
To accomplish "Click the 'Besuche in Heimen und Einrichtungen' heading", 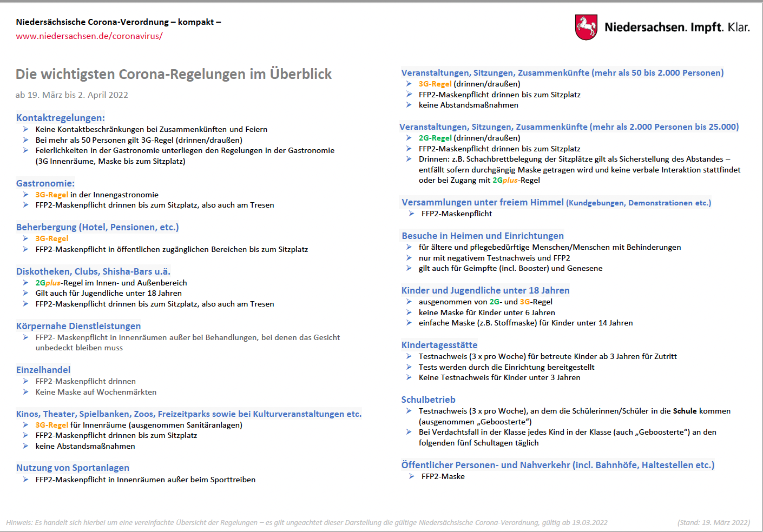I will (x=483, y=236).
